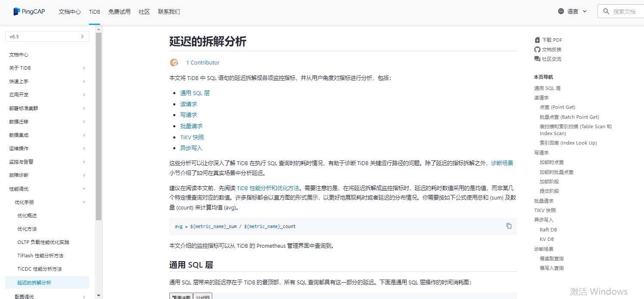Open TiFlash 性能分析方法 page
The width and height of the screenshot is (644, 299).
pos(40,256)
